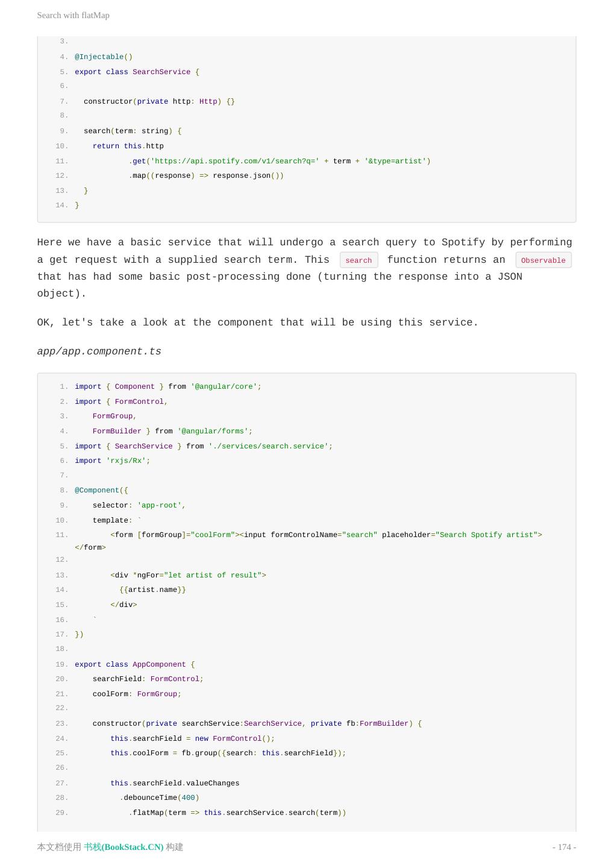The width and height of the screenshot is (614, 868).
Task: Open the 书栈(BookStack.CN) footer link
Action: point(124,847)
